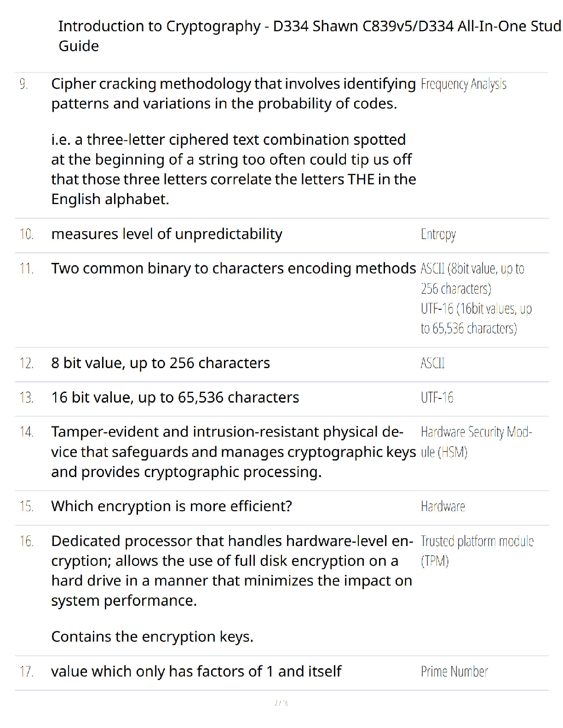Select 'measures level of unpredictability' text
The height and width of the screenshot is (728, 563).
click(167, 234)
